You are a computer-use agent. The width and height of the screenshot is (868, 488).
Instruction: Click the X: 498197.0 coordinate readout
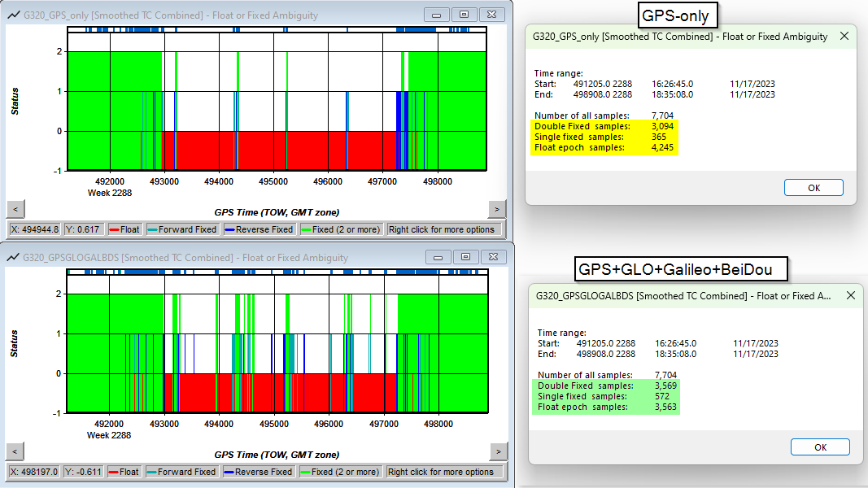34,472
